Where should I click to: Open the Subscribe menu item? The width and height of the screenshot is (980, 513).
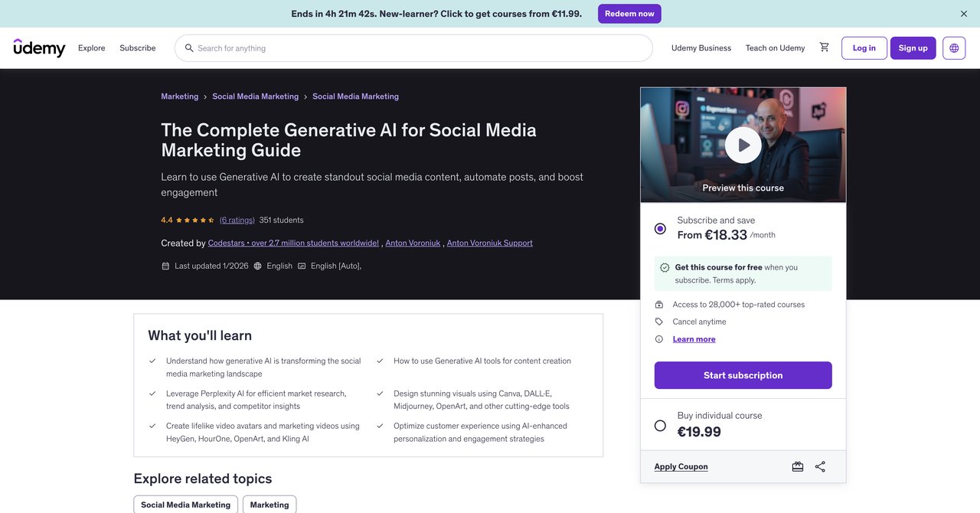click(x=138, y=48)
